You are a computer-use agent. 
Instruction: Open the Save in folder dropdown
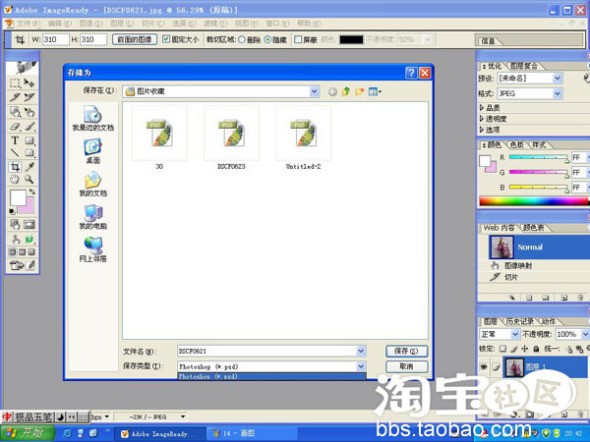point(315,91)
